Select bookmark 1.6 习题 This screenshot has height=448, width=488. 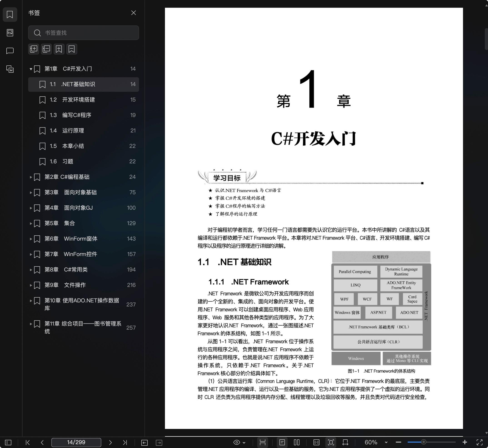click(83, 162)
